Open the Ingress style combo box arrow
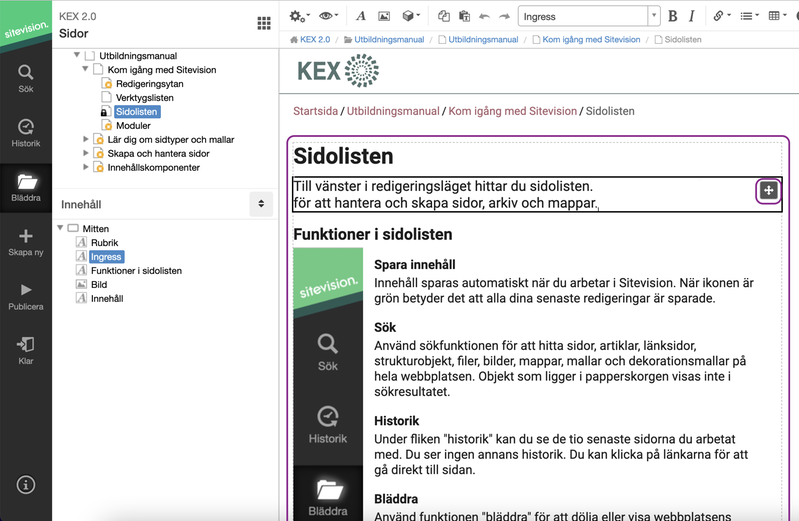This screenshot has height=521, width=799. pos(654,16)
